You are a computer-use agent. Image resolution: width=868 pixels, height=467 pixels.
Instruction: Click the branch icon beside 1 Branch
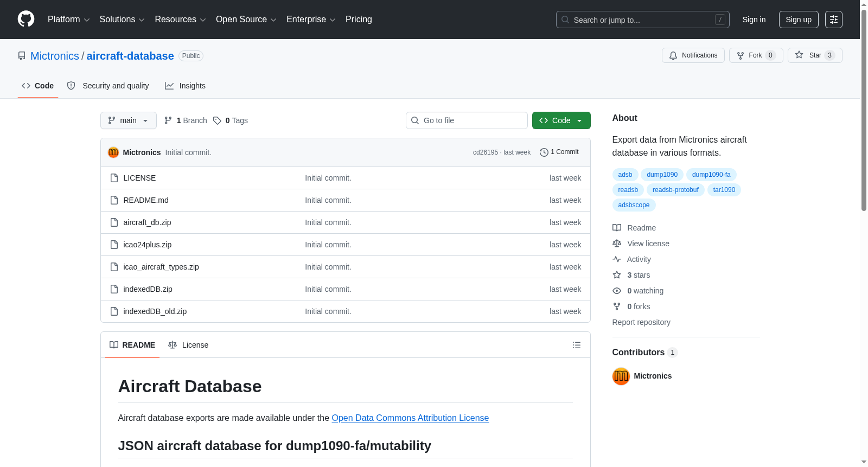click(168, 120)
